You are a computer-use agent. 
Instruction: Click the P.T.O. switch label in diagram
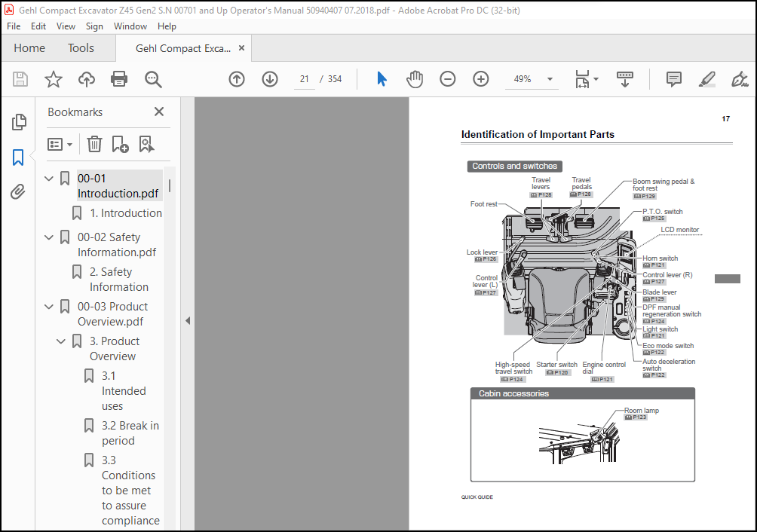pyautogui.click(x=662, y=211)
